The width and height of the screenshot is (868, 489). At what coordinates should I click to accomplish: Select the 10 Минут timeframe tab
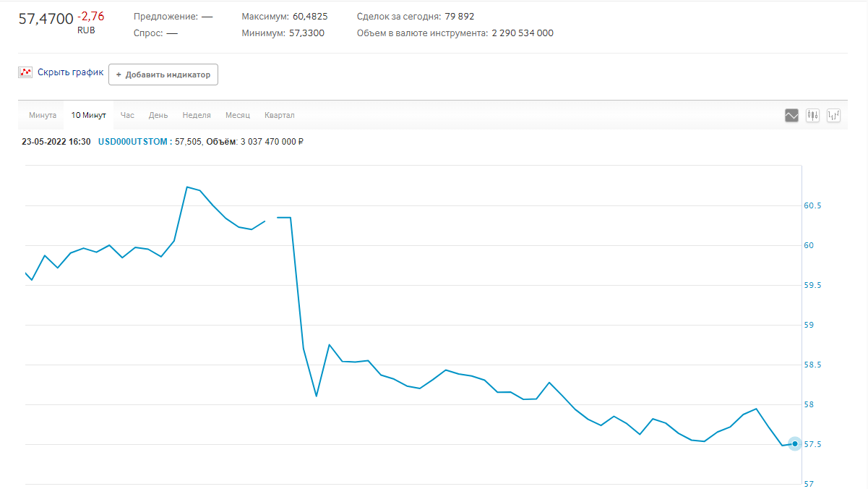coord(88,116)
